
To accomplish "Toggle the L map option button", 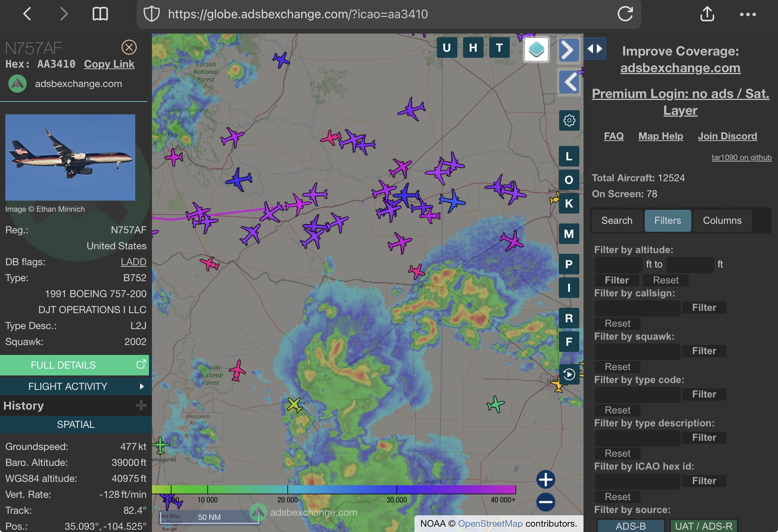I will [x=569, y=156].
